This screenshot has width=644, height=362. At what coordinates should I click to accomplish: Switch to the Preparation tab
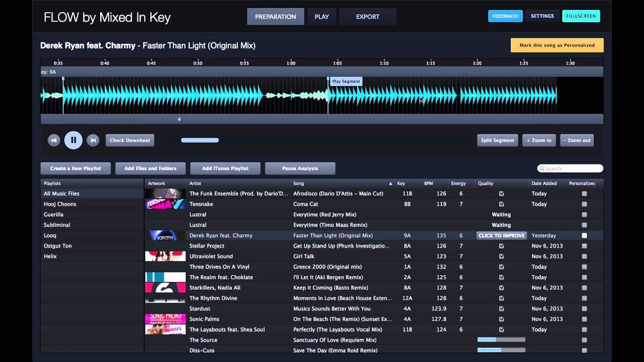click(275, 17)
